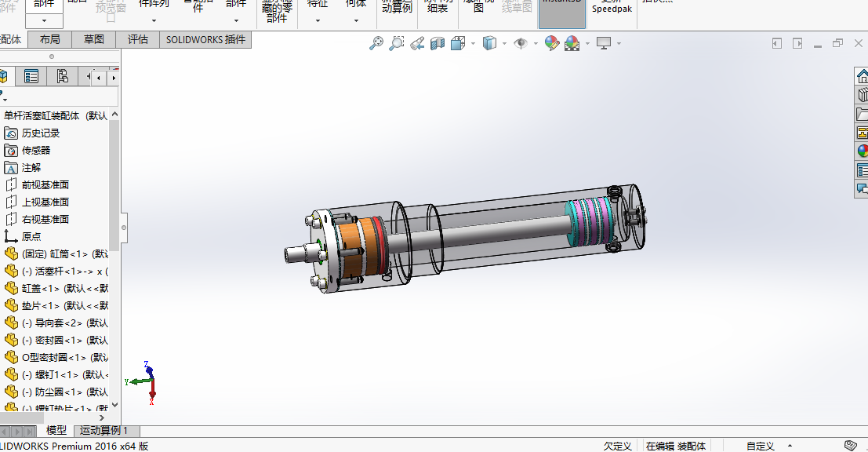Click the collapse left panel arrow icon

[x=777, y=43]
